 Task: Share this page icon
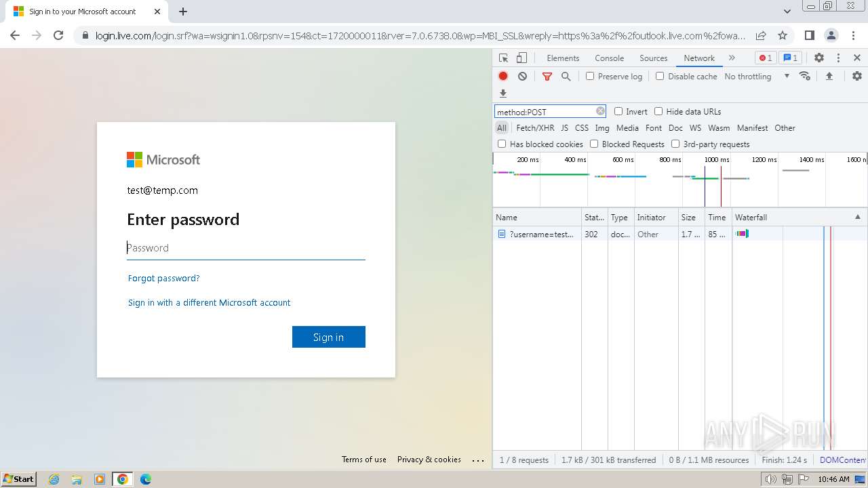pyautogui.click(x=761, y=35)
